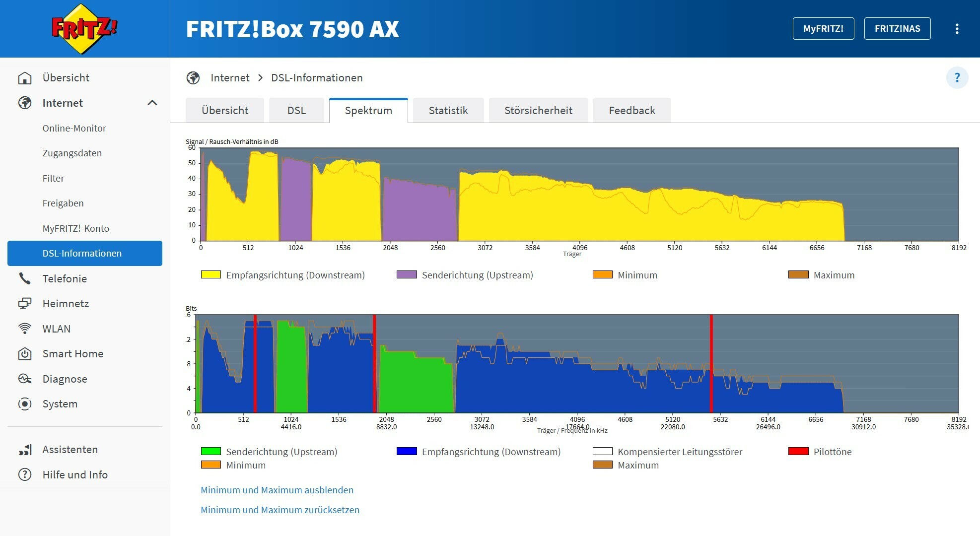This screenshot has height=536, width=980.
Task: Click the WLAN wifi icon
Action: tap(25, 329)
